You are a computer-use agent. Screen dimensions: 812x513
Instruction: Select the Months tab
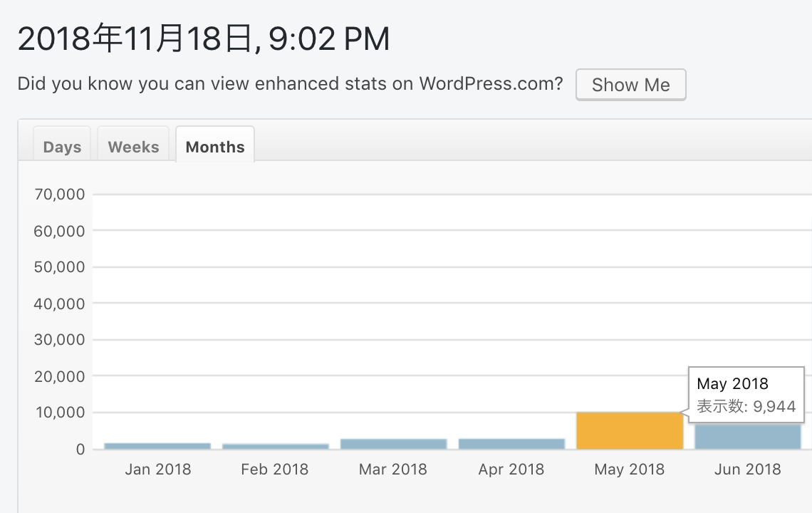click(x=215, y=147)
